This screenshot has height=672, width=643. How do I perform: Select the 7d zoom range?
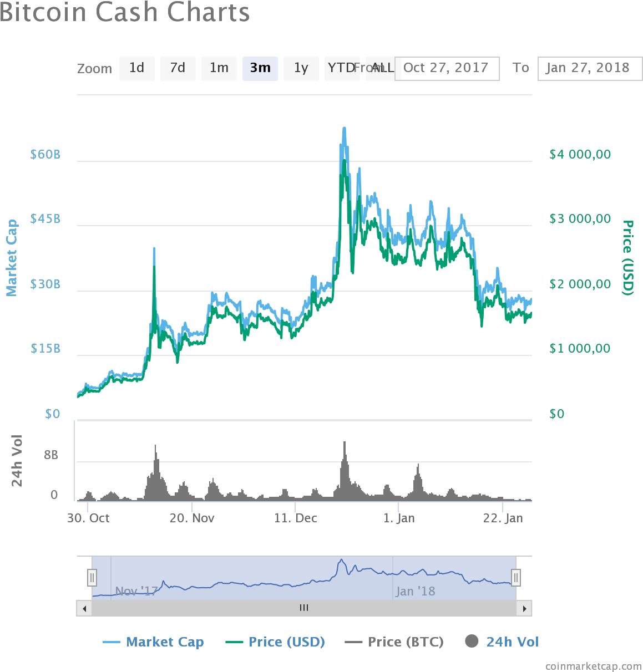coord(178,68)
